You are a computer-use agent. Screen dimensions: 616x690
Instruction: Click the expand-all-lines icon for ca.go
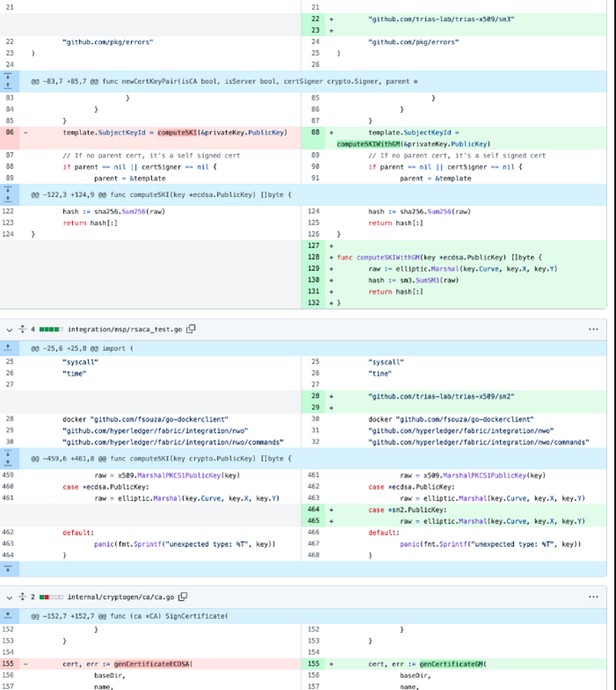pos(23,597)
